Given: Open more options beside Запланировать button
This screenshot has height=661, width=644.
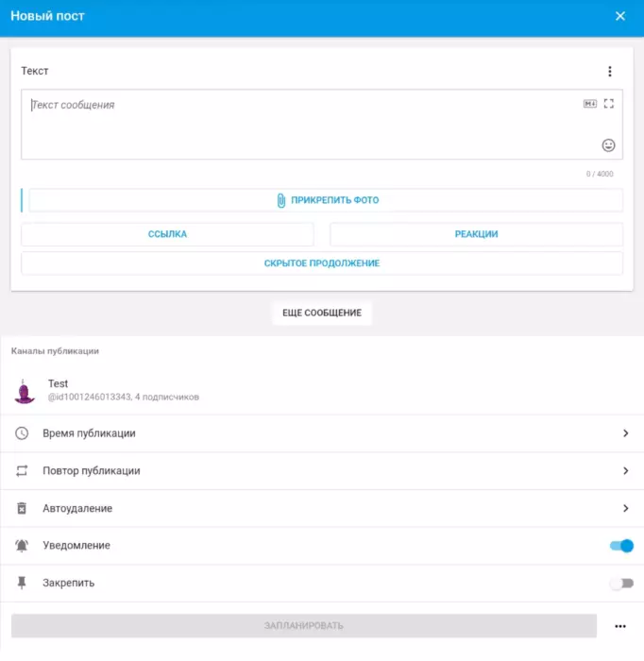Looking at the screenshot, I should [620, 626].
